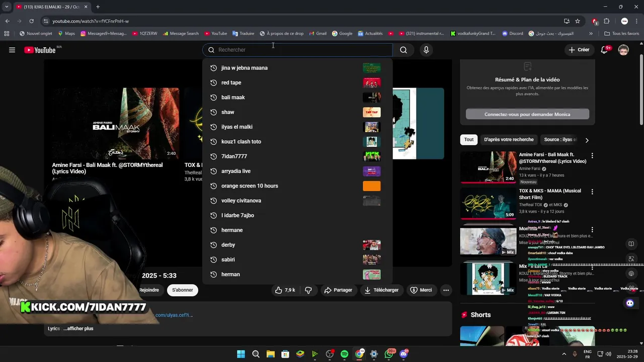Open options for Amine Farsi Bali Maak video

tap(592, 156)
